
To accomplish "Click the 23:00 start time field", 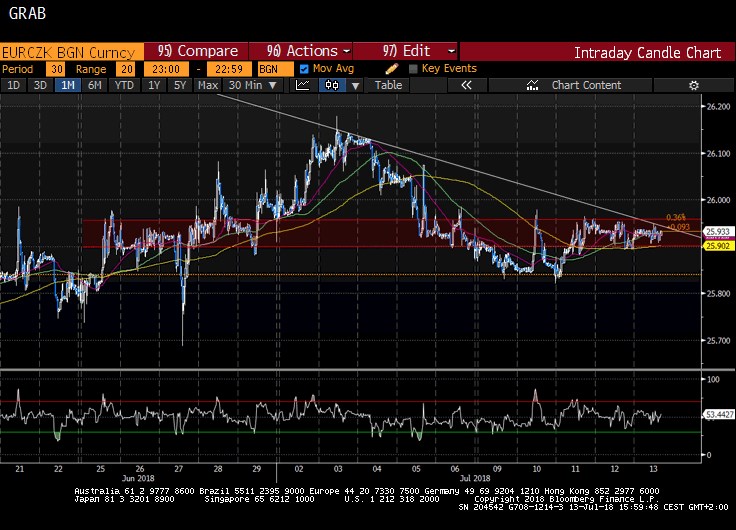I will click(x=167, y=68).
